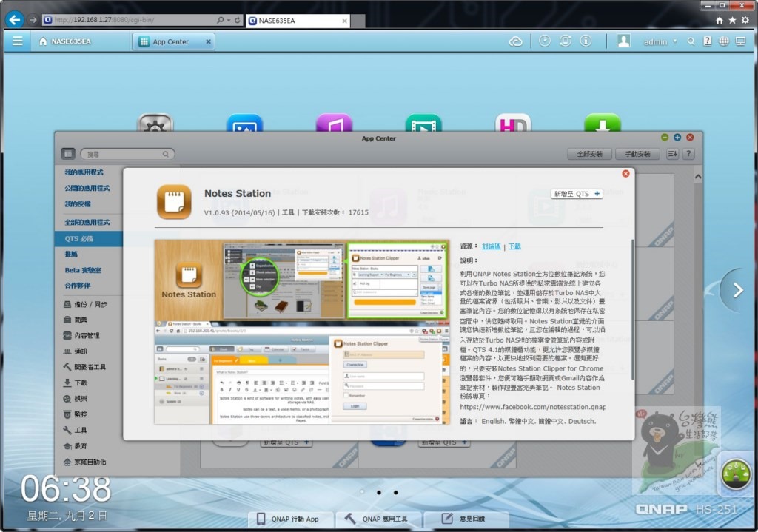Go to next desktop page arrow
The width and height of the screenshot is (758, 532).
point(738,290)
